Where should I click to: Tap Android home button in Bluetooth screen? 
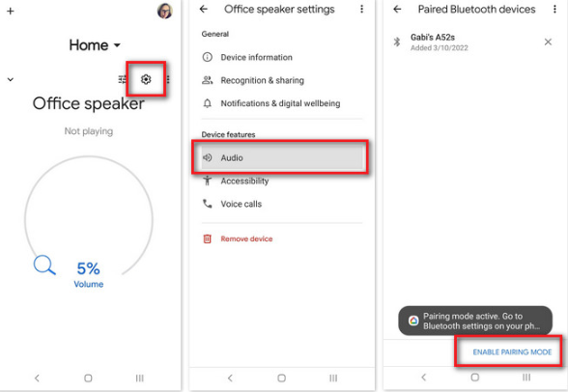(475, 378)
